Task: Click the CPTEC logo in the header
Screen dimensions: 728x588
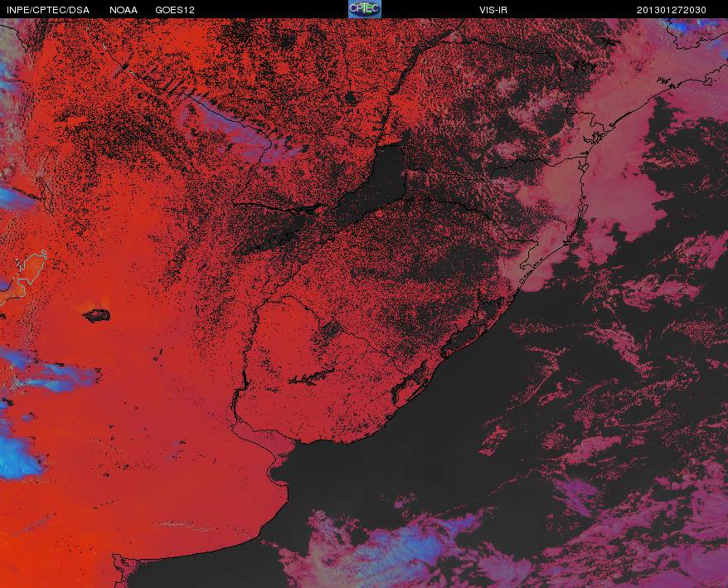Action: (x=365, y=9)
